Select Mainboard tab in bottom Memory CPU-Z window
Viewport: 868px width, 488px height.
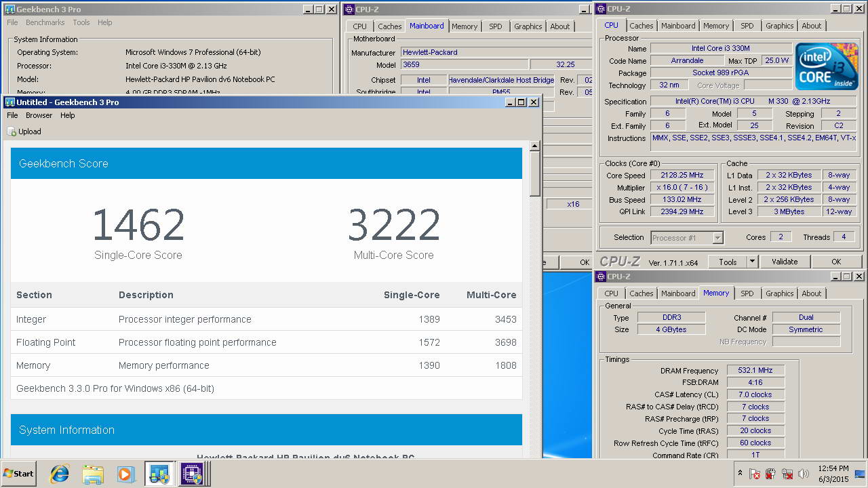point(678,293)
